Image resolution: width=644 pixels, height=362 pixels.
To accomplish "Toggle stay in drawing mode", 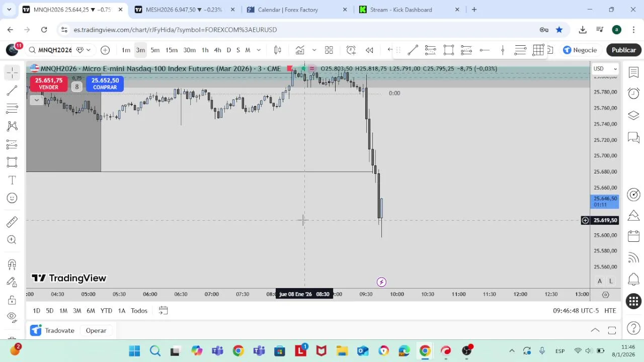I will [x=12, y=282].
